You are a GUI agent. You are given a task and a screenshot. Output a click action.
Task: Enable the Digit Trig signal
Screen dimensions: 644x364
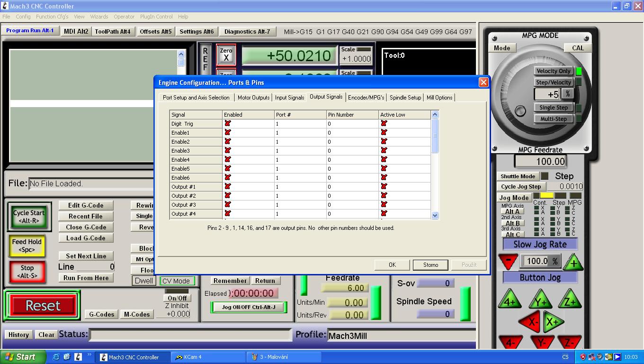(x=228, y=124)
